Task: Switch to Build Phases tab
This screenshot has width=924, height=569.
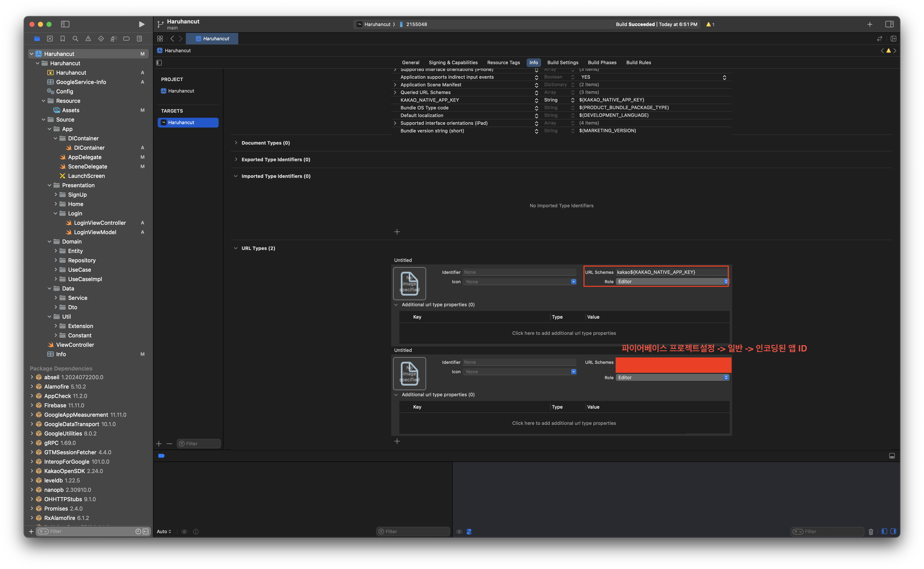Action: (602, 62)
